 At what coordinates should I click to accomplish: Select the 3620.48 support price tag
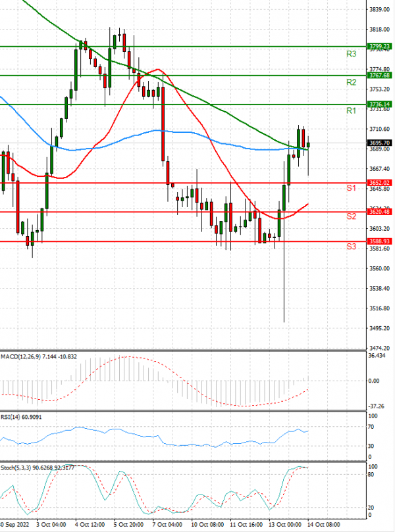pos(379,212)
